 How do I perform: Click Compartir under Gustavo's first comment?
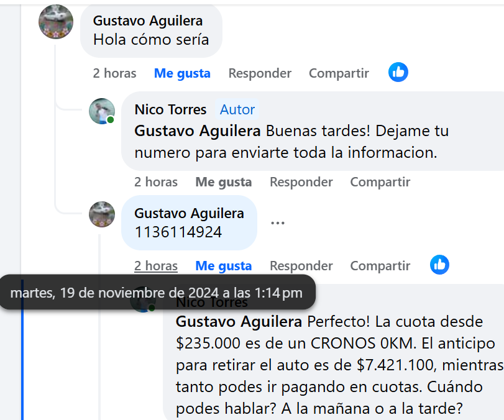pos(339,73)
